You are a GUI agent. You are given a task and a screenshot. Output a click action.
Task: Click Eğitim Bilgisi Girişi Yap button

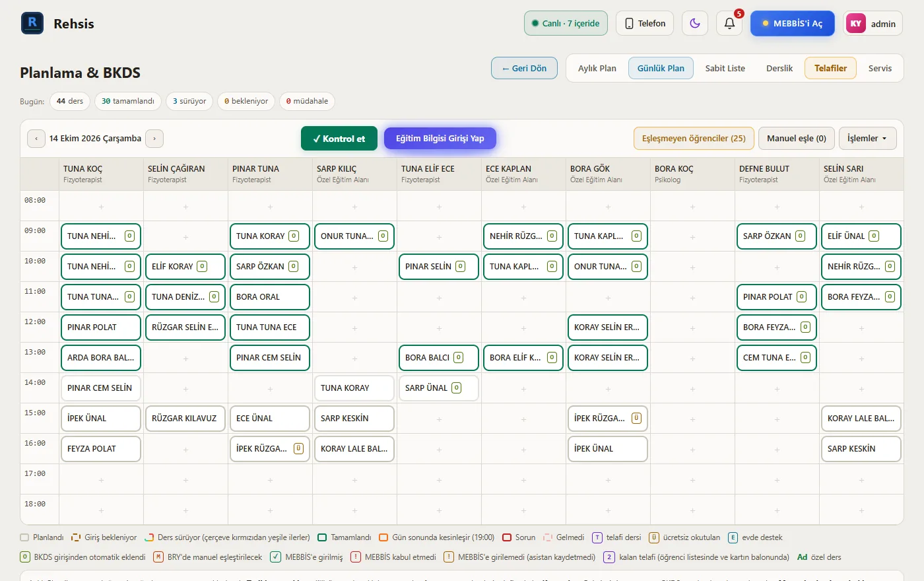[440, 139]
